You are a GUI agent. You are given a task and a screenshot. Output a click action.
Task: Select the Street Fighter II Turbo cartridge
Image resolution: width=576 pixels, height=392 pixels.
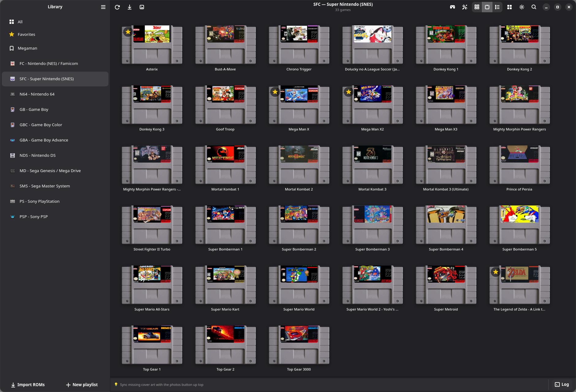[152, 225]
